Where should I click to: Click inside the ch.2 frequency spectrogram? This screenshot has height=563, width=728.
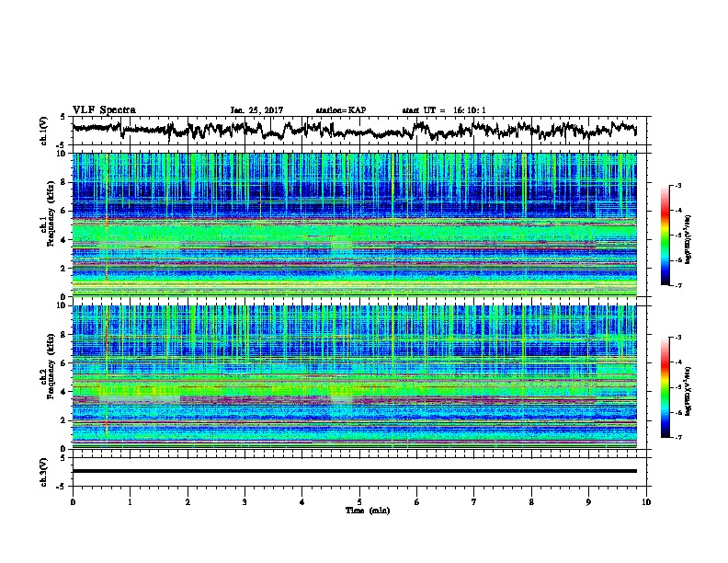[355, 377]
